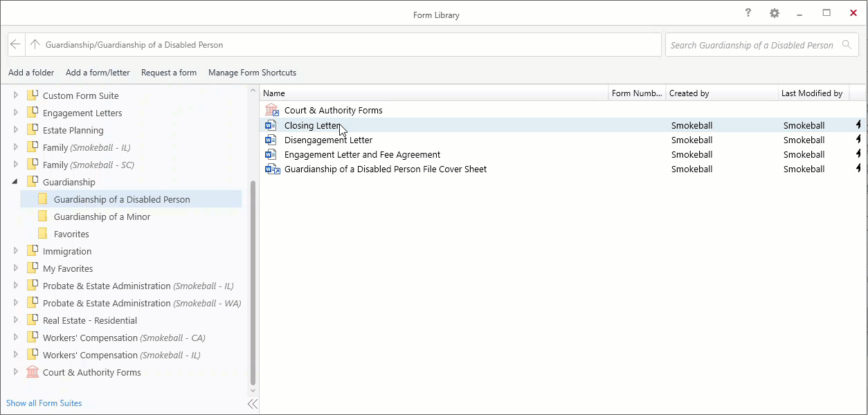Collapse the left sidebar with double chevron

click(251, 403)
